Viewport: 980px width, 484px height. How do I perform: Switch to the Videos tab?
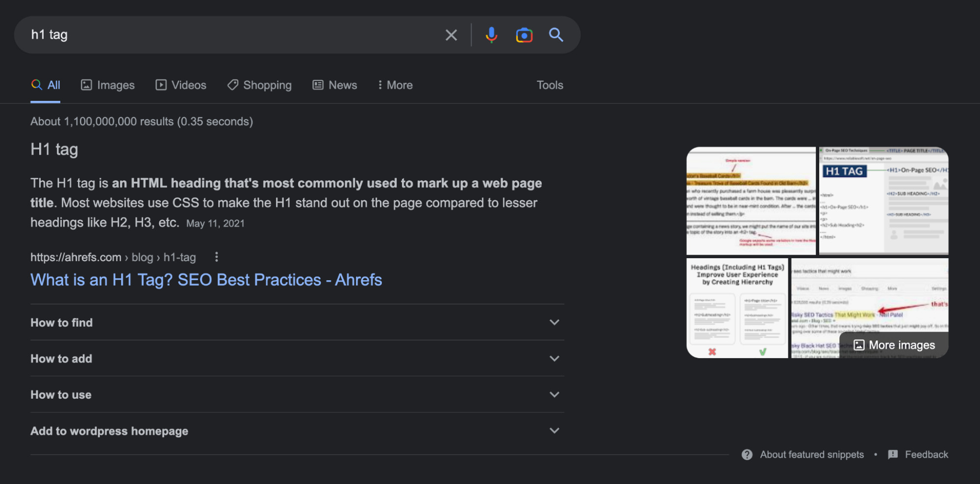[181, 85]
